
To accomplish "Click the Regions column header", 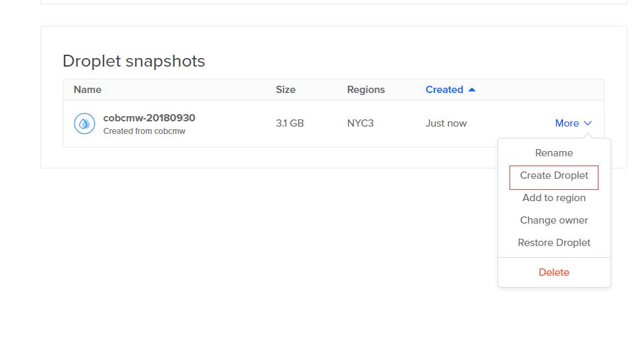I will (x=366, y=90).
